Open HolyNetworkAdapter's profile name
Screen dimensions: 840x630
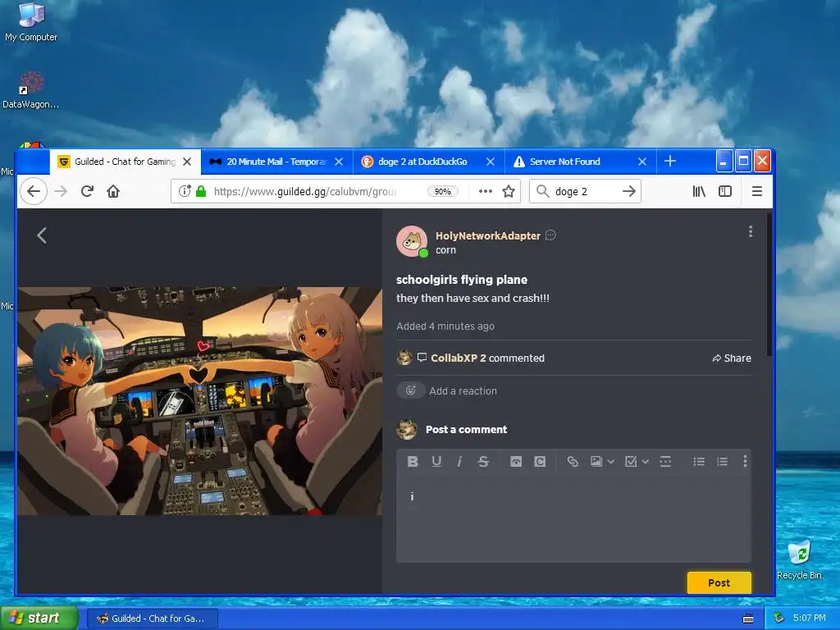(487, 235)
